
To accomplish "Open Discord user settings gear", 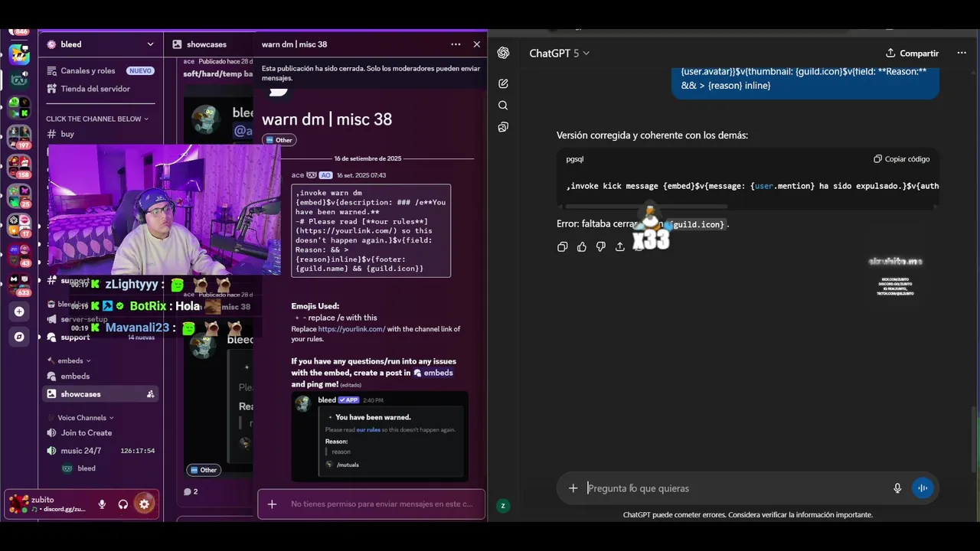I will point(144,504).
